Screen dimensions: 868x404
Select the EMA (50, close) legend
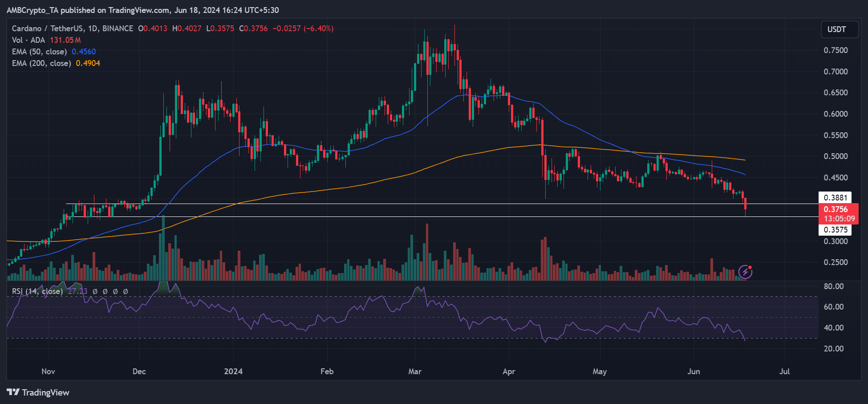pyautogui.click(x=39, y=52)
